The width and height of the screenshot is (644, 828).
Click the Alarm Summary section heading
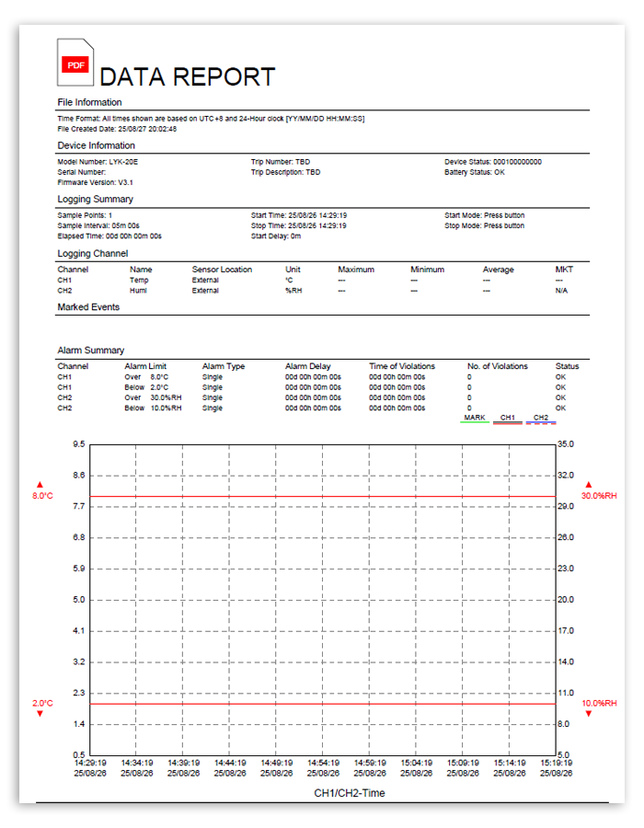click(90, 351)
